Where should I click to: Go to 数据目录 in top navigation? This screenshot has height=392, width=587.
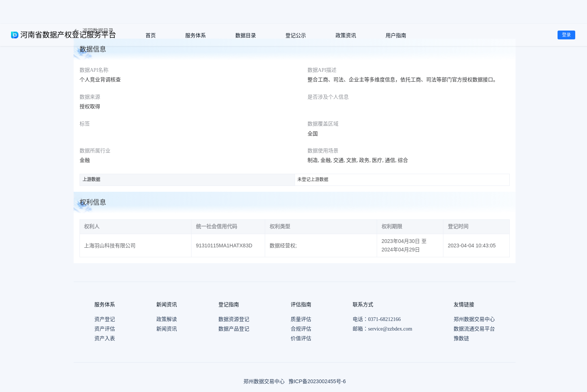click(x=246, y=35)
